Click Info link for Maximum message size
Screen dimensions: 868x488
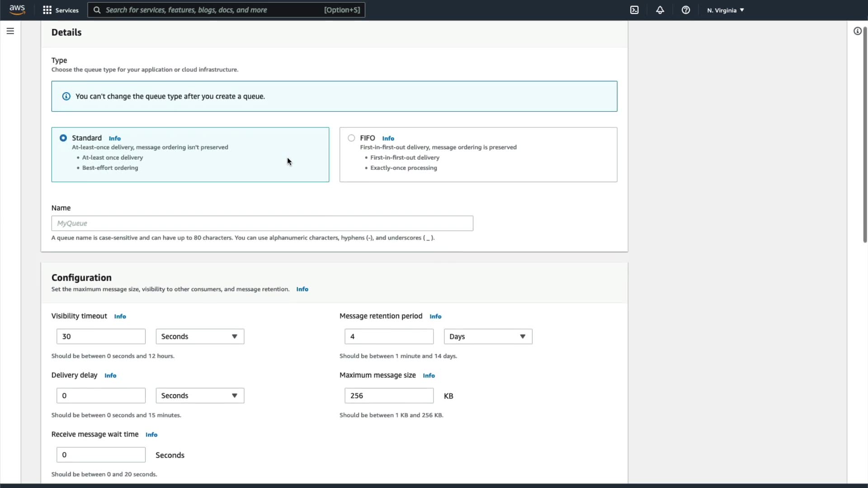click(429, 375)
